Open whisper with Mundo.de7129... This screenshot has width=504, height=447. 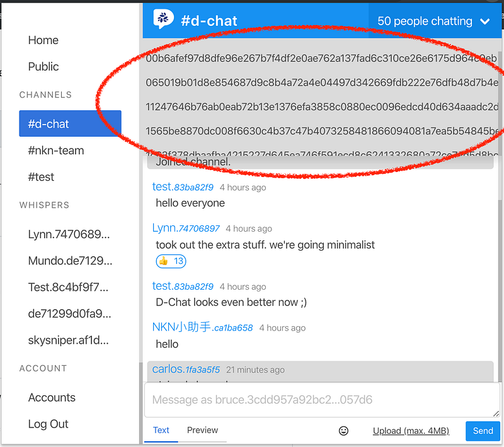point(70,261)
